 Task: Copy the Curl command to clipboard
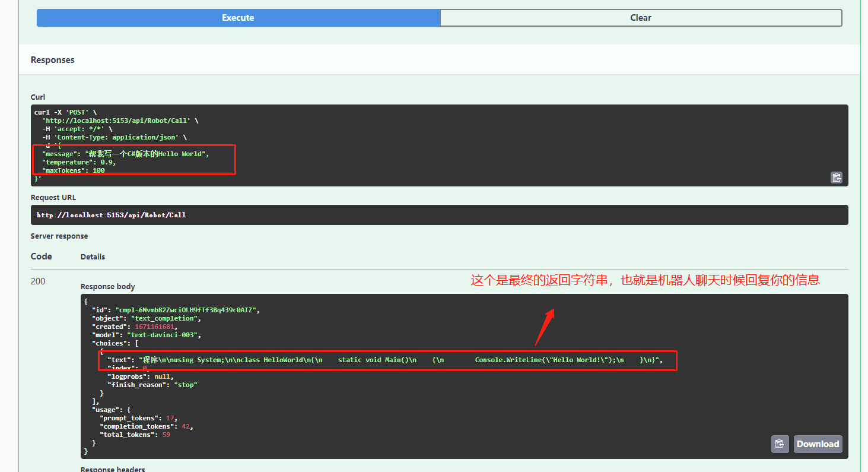point(837,177)
